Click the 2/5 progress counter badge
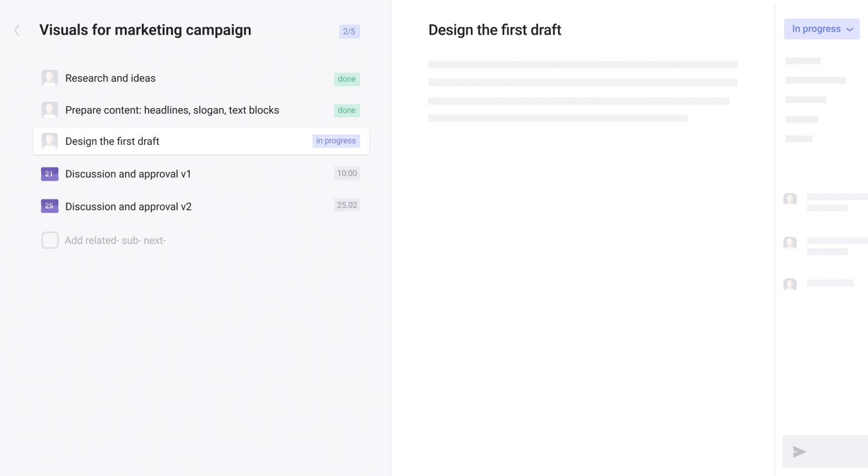The image size is (868, 476). (x=349, y=31)
